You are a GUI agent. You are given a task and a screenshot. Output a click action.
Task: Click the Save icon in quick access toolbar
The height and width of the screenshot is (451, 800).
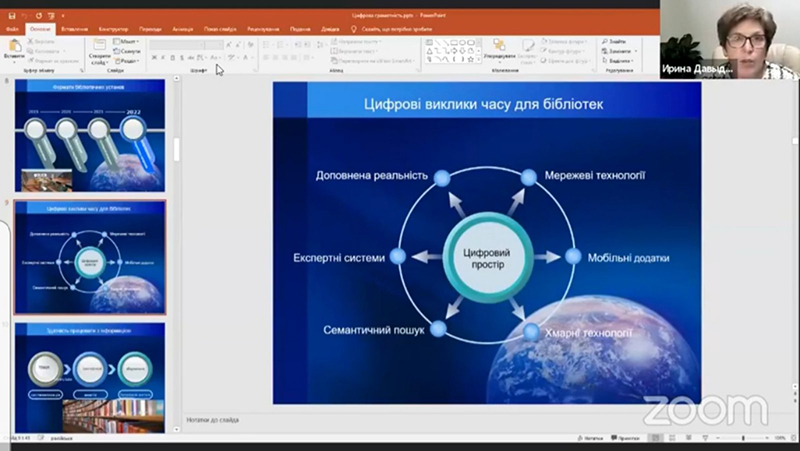[x=12, y=16]
